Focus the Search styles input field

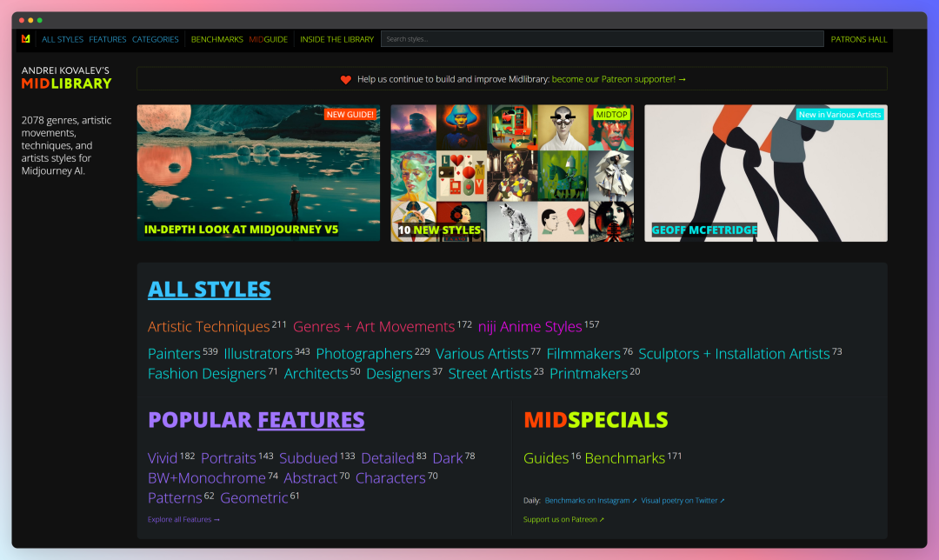pos(602,39)
